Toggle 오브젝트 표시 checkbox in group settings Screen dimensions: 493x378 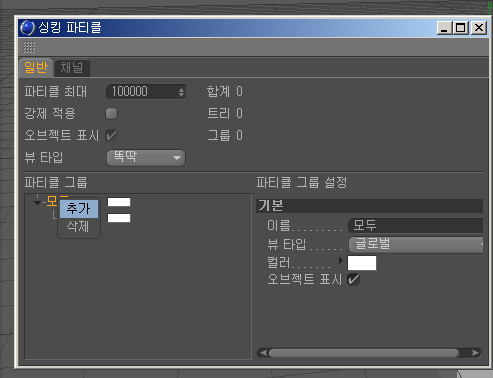click(x=353, y=279)
